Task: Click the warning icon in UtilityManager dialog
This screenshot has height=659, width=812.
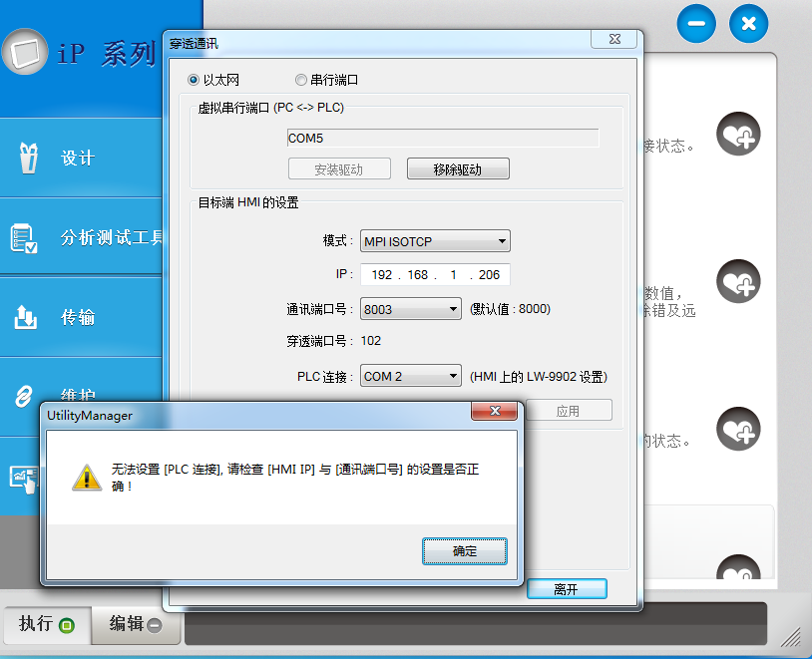Action: coord(87,477)
